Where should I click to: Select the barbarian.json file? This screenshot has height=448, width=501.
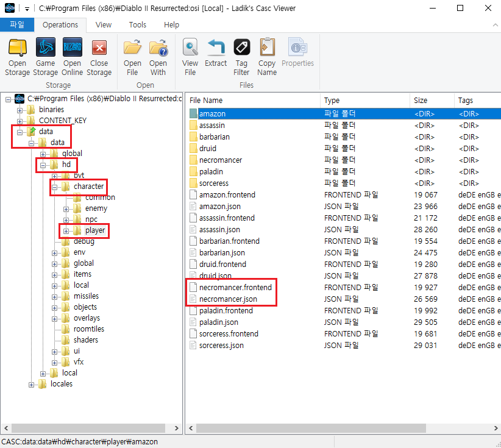pyautogui.click(x=222, y=253)
